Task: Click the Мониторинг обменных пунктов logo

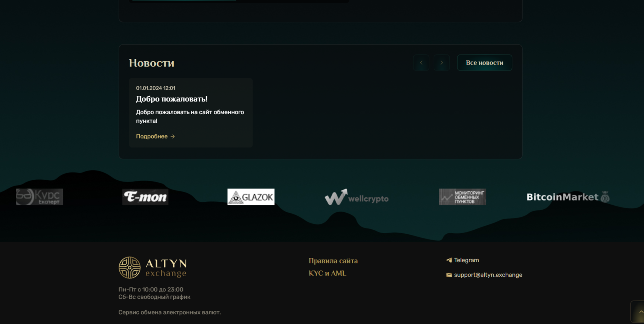Action: click(462, 197)
